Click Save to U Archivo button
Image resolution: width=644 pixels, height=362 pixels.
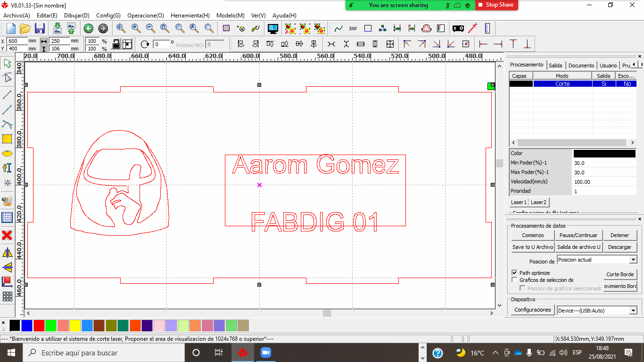coord(533,247)
